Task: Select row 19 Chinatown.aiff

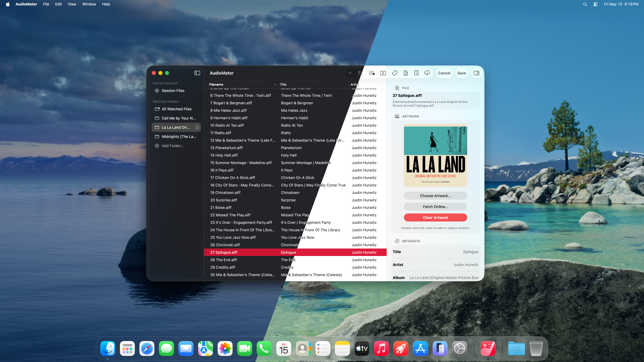Action: point(295,193)
